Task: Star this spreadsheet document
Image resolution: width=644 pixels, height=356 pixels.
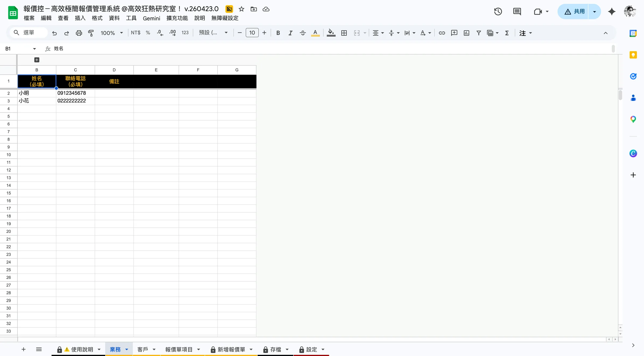Action: 241,9
